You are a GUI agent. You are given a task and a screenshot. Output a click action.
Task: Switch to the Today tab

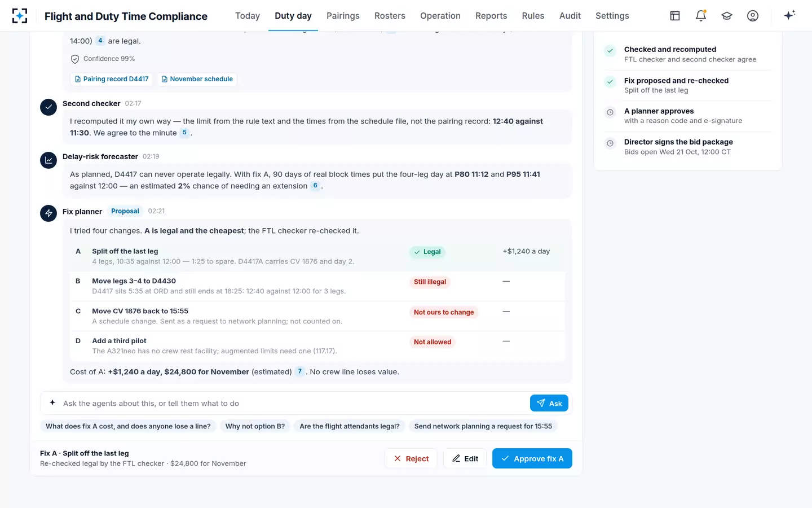click(248, 16)
